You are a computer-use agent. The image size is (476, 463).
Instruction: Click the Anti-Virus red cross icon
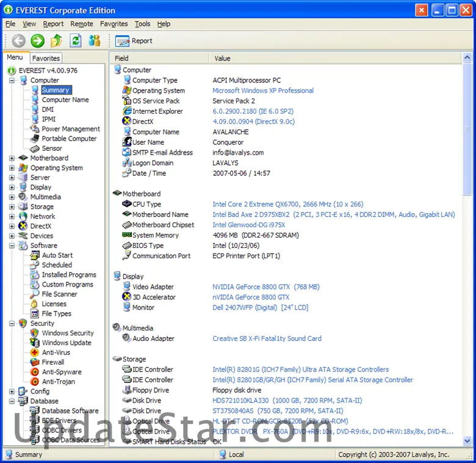point(35,352)
